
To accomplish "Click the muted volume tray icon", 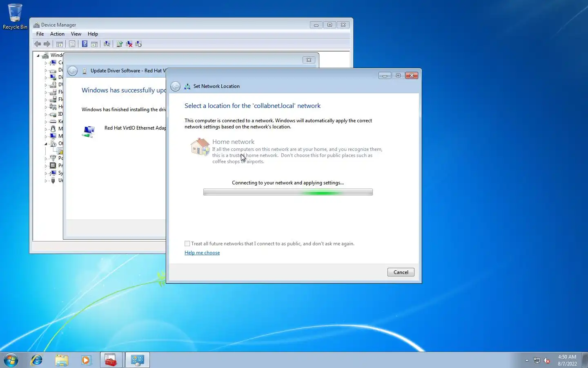I will 547,361.
